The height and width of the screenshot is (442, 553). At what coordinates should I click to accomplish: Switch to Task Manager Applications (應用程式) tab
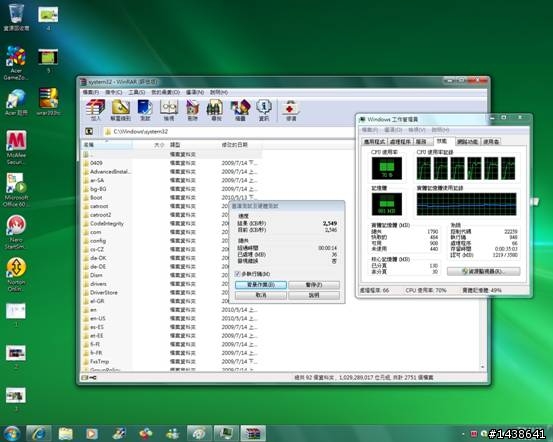[x=374, y=141]
